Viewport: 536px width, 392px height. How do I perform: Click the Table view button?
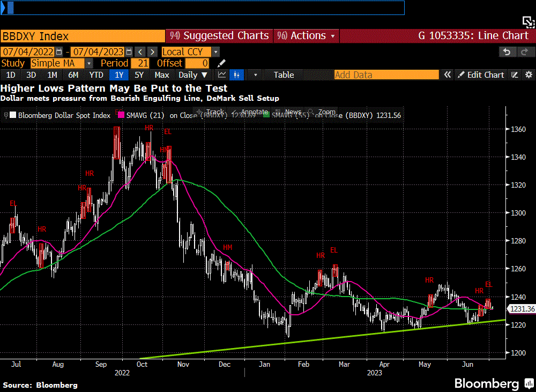pos(284,75)
